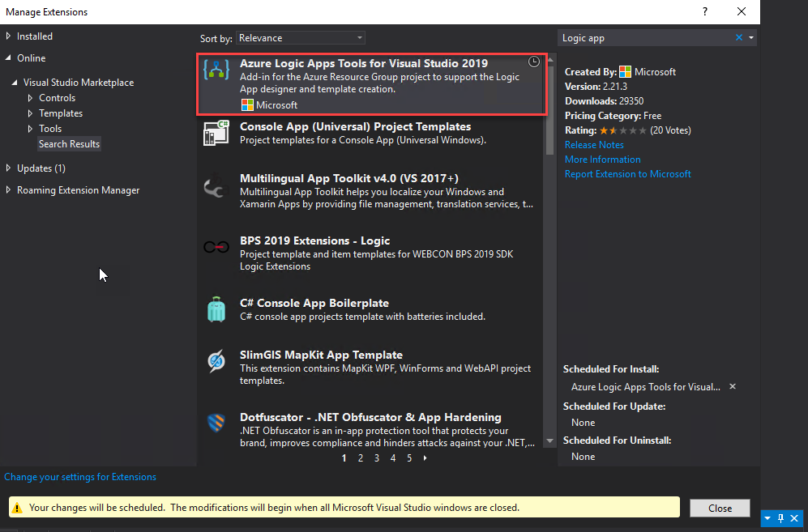Open the Sort by Relevance dropdown
The image size is (808, 532).
pos(301,38)
